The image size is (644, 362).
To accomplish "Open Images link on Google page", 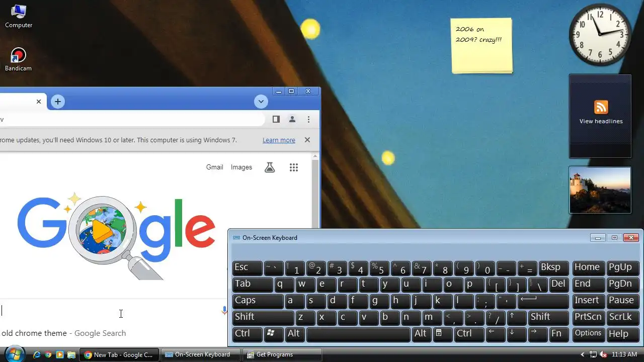I will 242,167.
